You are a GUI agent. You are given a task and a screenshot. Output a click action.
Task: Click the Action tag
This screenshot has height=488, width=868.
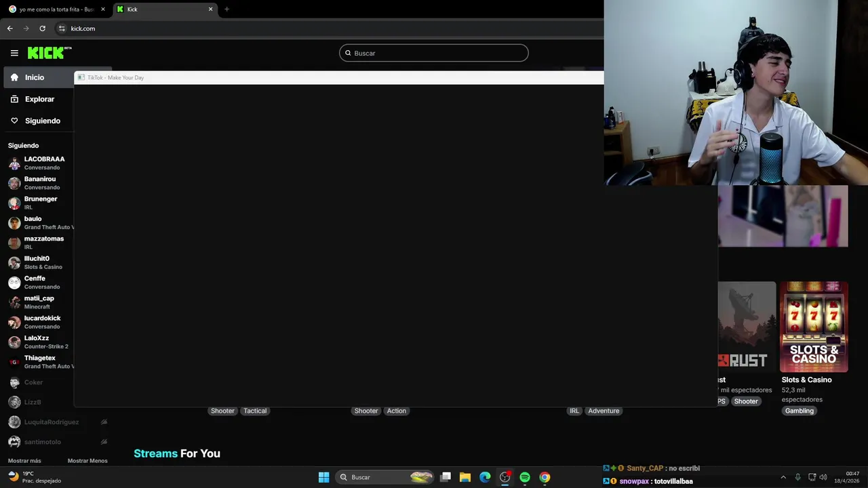397,411
